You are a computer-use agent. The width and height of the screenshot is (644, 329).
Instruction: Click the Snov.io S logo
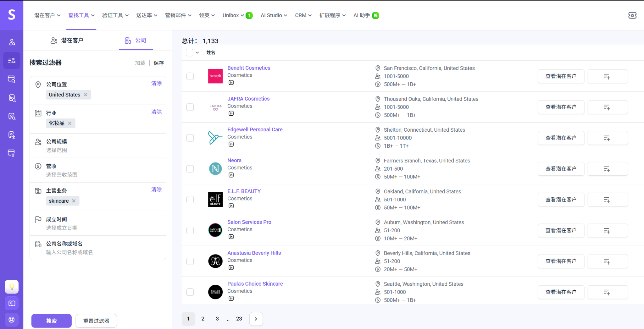tap(12, 15)
